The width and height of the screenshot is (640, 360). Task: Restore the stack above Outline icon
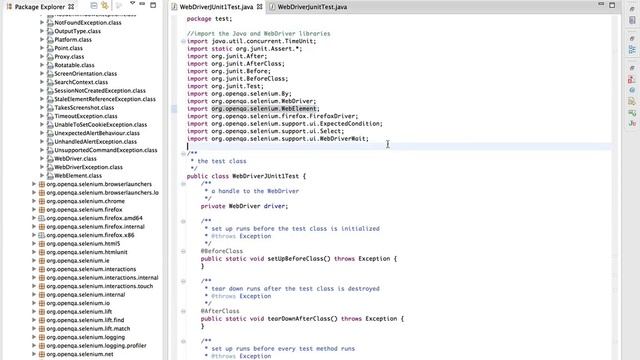click(x=632, y=38)
